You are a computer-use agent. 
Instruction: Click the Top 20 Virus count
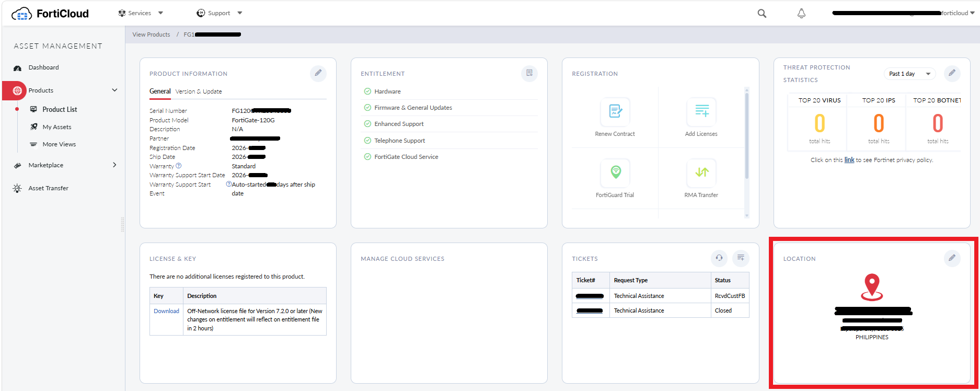pos(820,123)
